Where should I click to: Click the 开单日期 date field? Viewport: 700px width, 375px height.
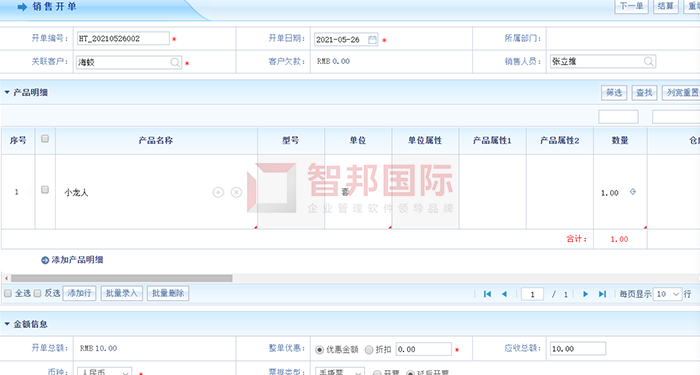click(346, 40)
